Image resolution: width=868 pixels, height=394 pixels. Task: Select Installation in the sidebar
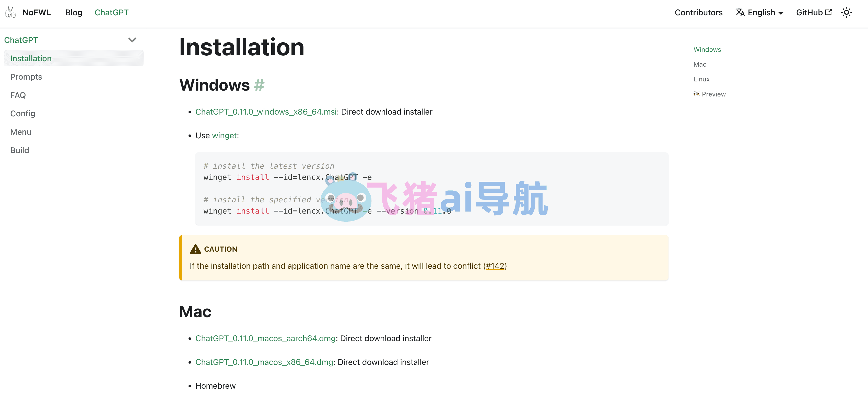tap(74, 58)
